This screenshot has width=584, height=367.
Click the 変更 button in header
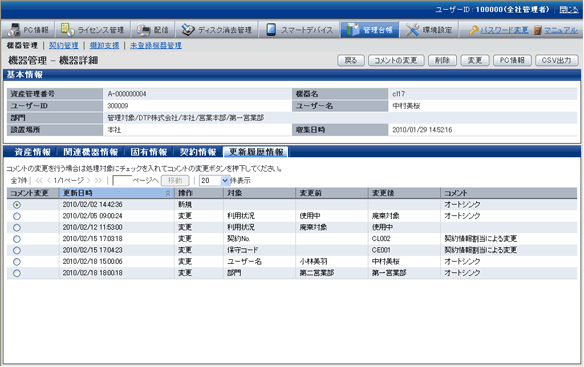(475, 60)
